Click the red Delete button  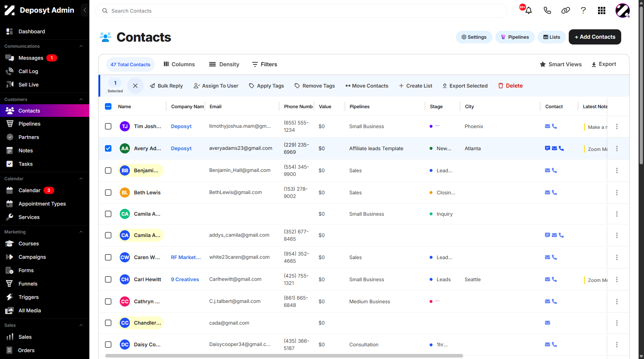(x=510, y=86)
